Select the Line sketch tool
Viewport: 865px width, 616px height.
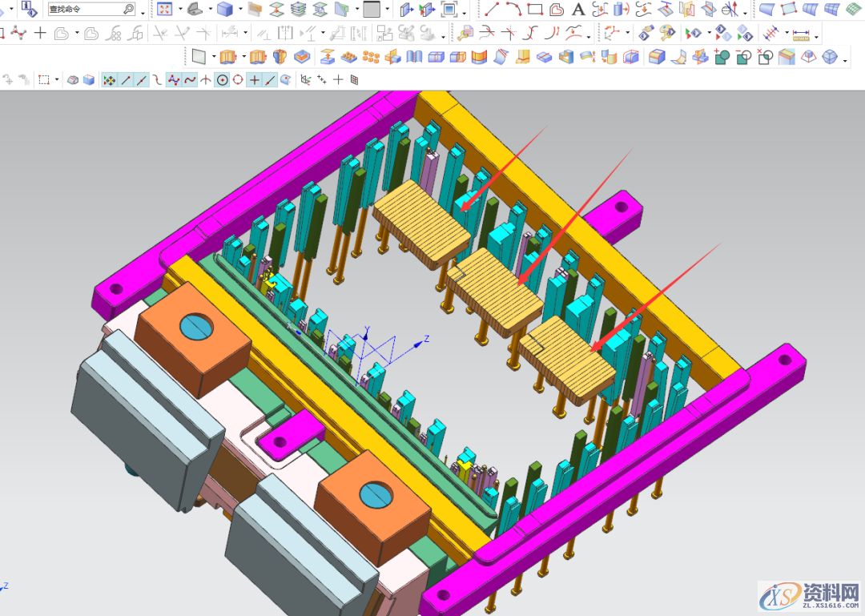493,10
